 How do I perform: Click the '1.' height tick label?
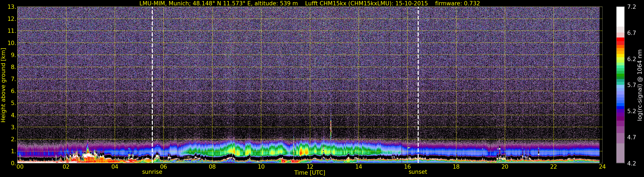[x=13, y=151]
